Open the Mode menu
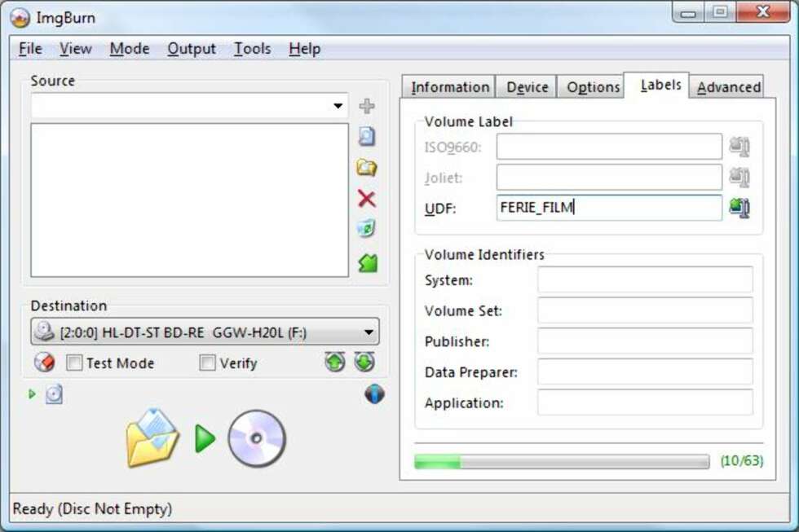Image resolution: width=799 pixels, height=532 pixels. [x=130, y=49]
